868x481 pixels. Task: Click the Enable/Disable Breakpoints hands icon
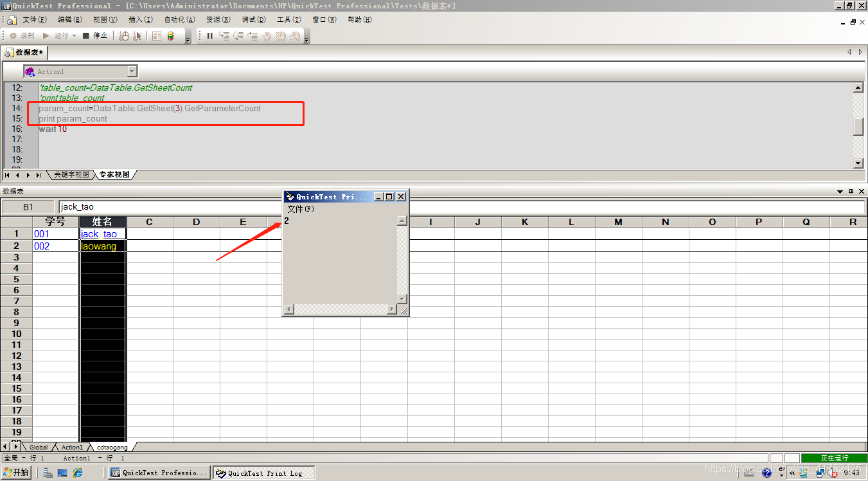click(x=281, y=36)
